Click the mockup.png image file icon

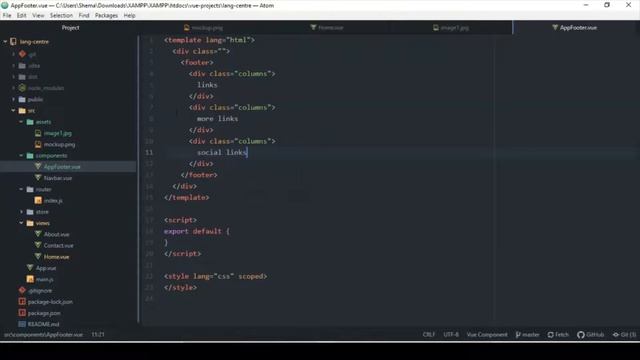(38, 144)
